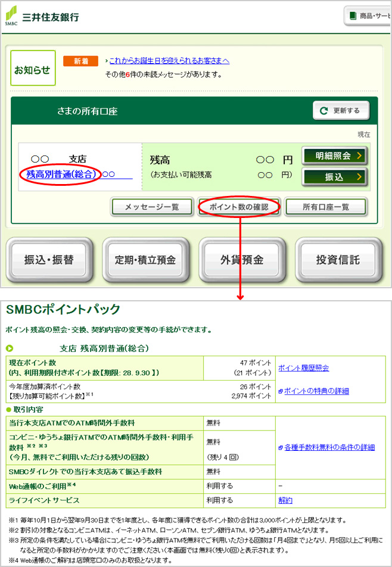The image size is (392, 567).
Task: Click the green arrow icon before 支店 残高別普通(総合)
Action: click(10, 348)
